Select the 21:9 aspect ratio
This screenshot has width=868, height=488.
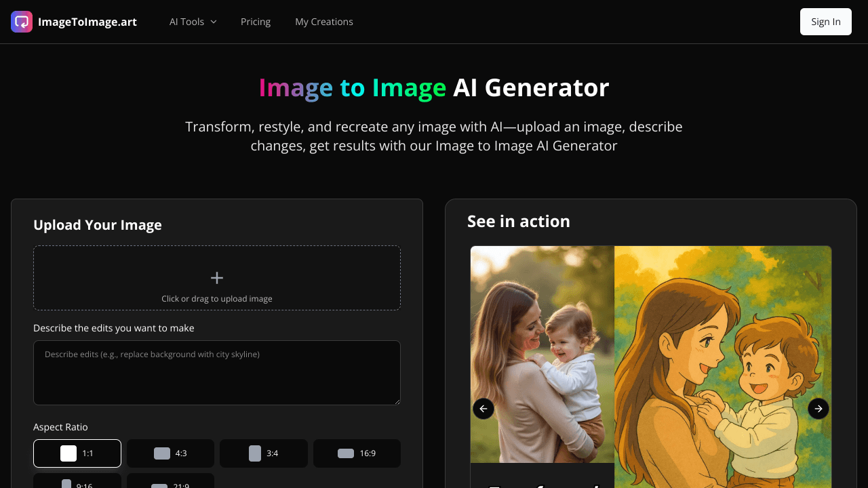[x=170, y=484]
